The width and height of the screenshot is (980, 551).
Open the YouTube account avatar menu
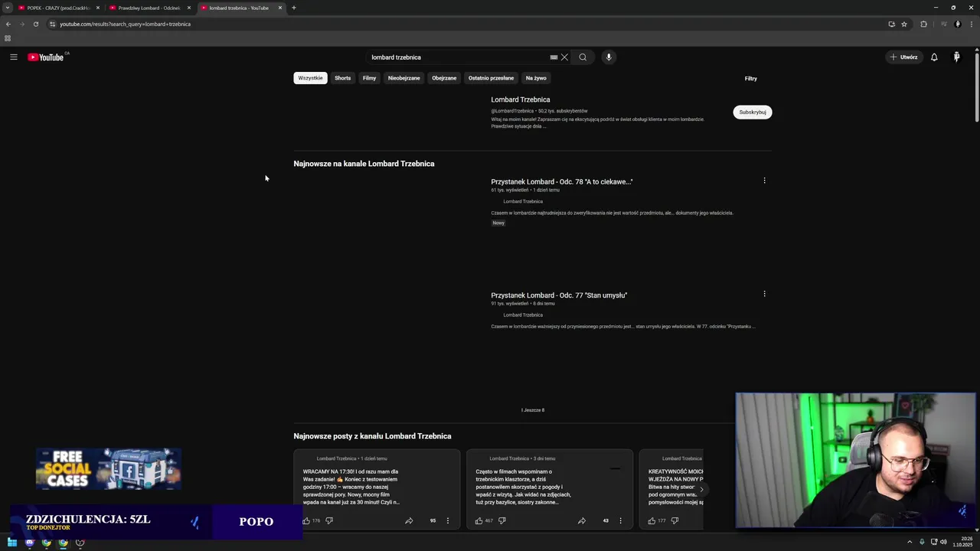point(956,57)
